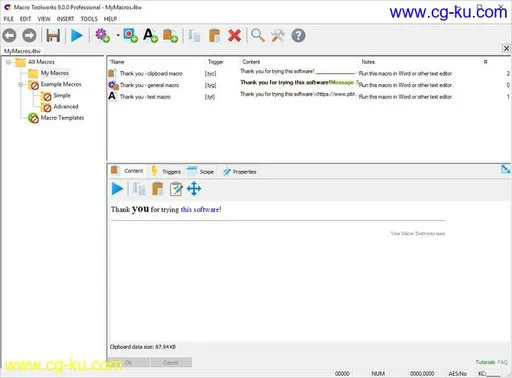Open the dropdown arrow beside the new macro icon
Screen dimensions: 512x378
tap(118, 35)
